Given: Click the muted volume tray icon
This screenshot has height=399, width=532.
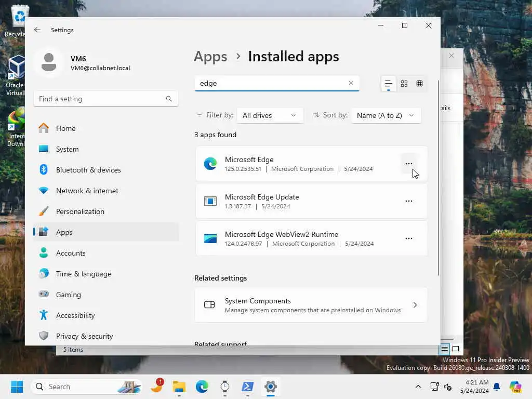Looking at the screenshot, I should [448, 387].
